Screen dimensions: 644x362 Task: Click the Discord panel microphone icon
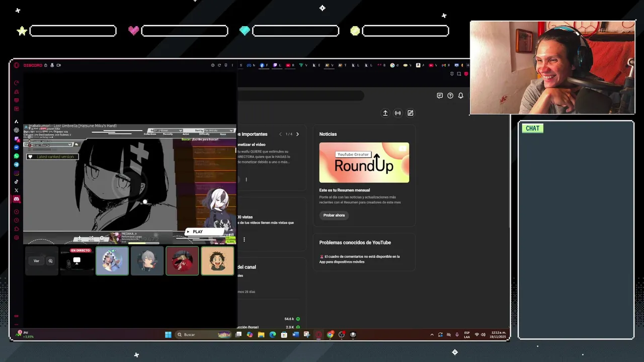(x=52, y=65)
